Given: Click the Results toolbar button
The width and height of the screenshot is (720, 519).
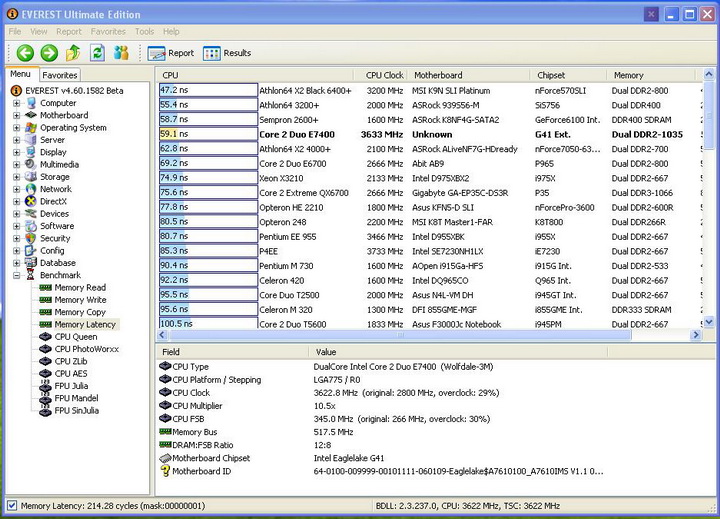Looking at the screenshot, I should point(227,53).
